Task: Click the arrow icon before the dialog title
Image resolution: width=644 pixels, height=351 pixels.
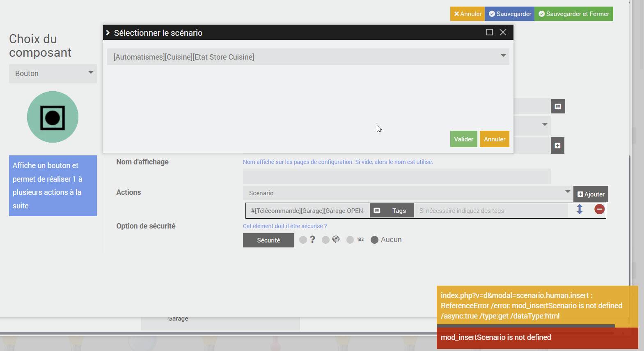Action: pos(108,32)
